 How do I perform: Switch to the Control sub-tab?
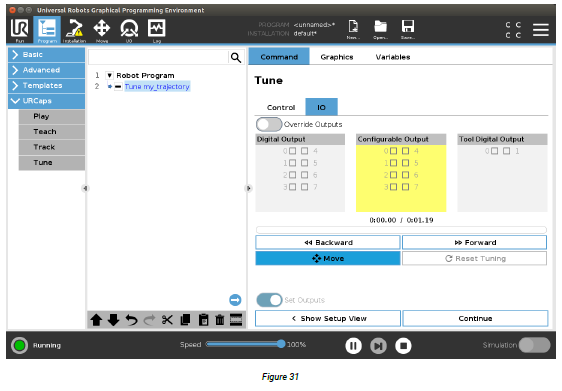tap(281, 108)
